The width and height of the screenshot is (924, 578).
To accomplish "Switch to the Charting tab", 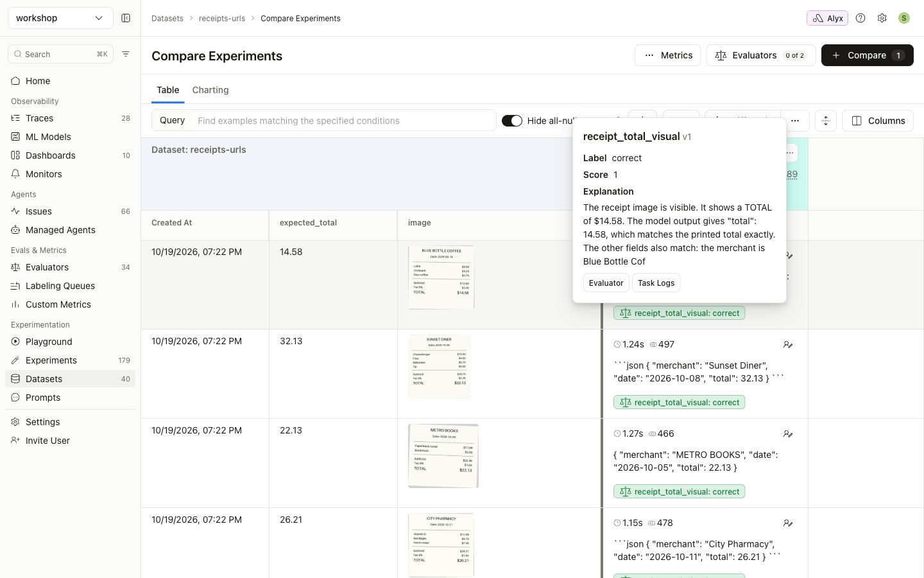I will tap(210, 90).
